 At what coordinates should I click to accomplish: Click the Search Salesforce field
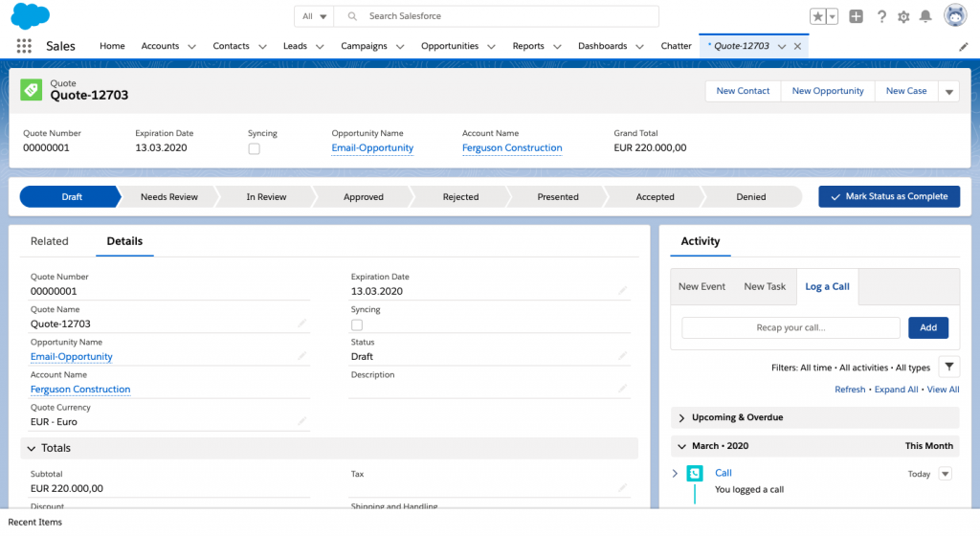(x=497, y=16)
